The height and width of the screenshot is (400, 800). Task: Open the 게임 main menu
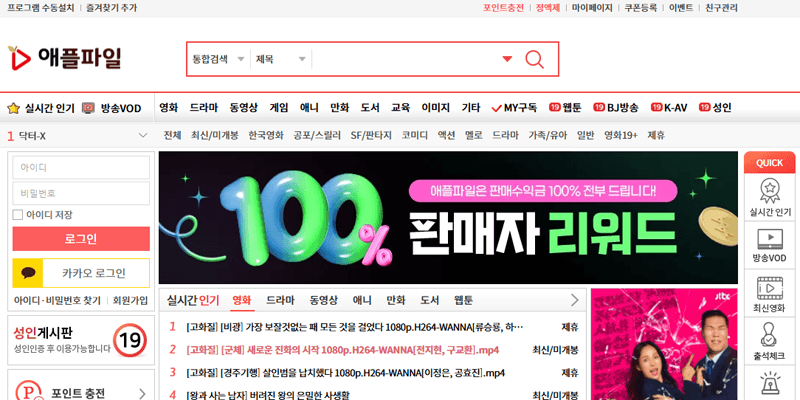pyautogui.click(x=279, y=108)
